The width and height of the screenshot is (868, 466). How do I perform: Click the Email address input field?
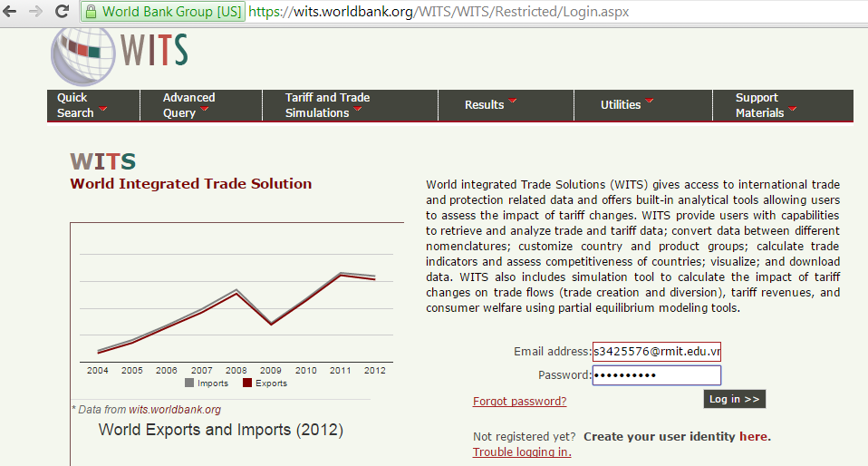coord(656,352)
